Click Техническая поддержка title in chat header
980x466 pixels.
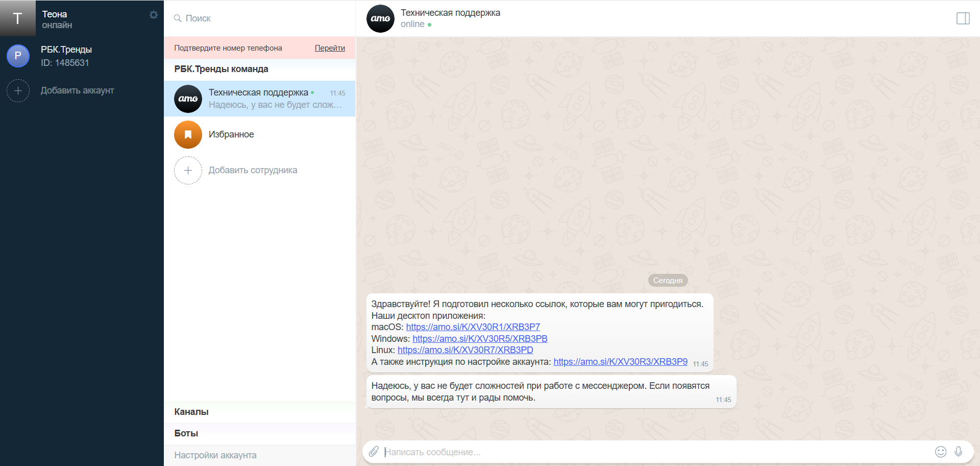click(450, 13)
